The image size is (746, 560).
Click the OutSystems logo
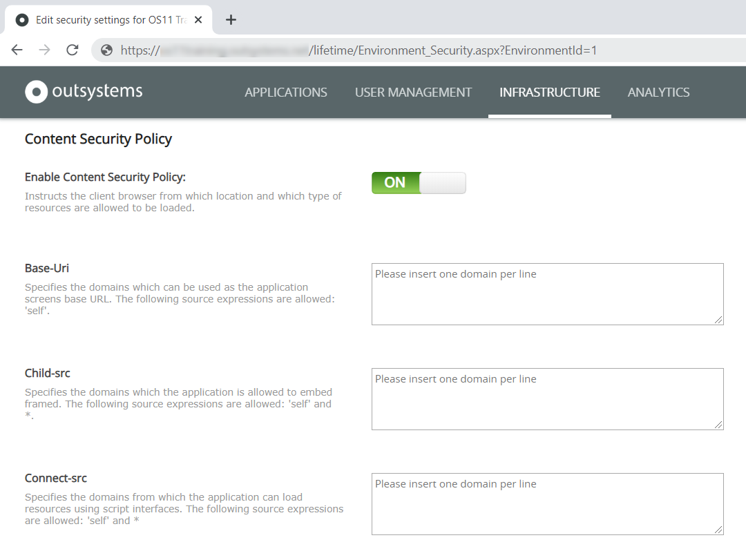click(x=83, y=91)
